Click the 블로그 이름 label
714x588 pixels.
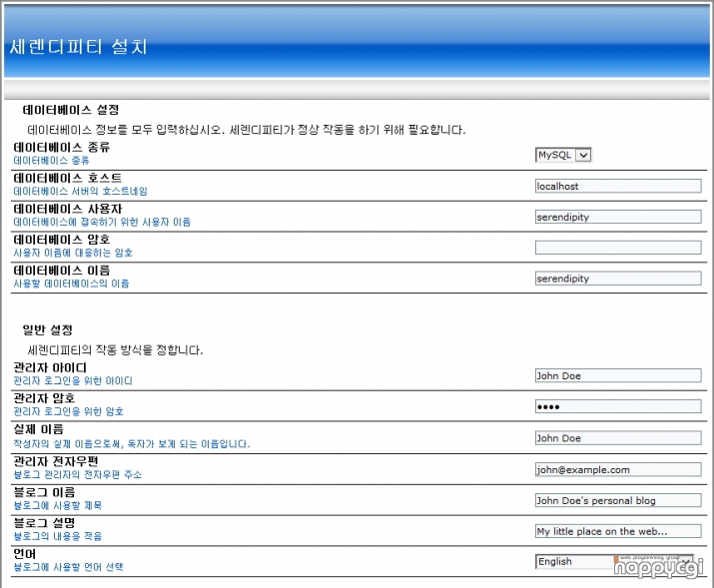click(x=44, y=492)
